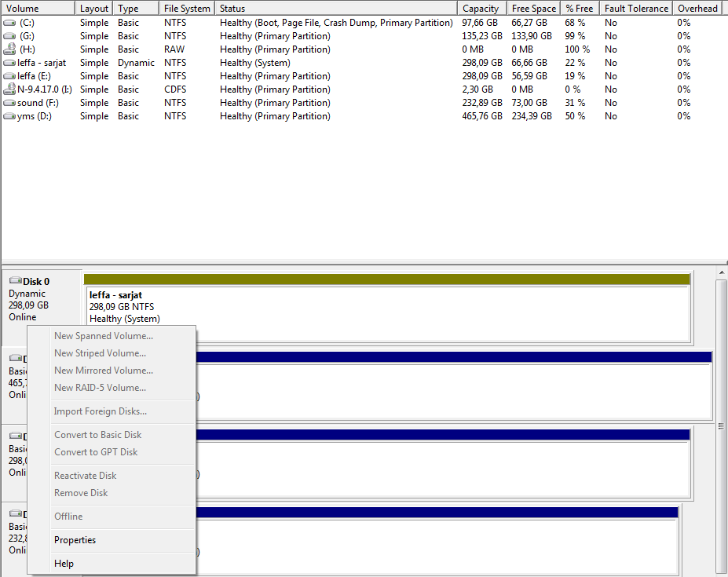Click the CDFS file system cell

[175, 89]
